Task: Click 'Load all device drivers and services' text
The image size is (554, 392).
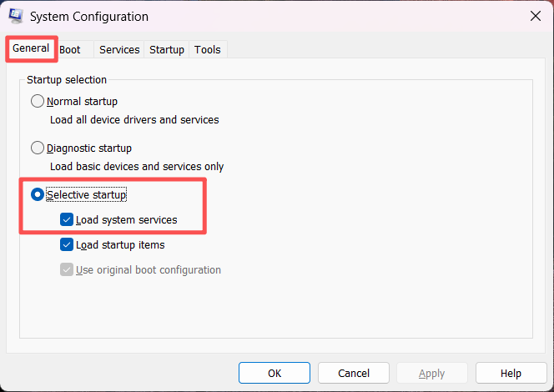Action: (x=134, y=120)
